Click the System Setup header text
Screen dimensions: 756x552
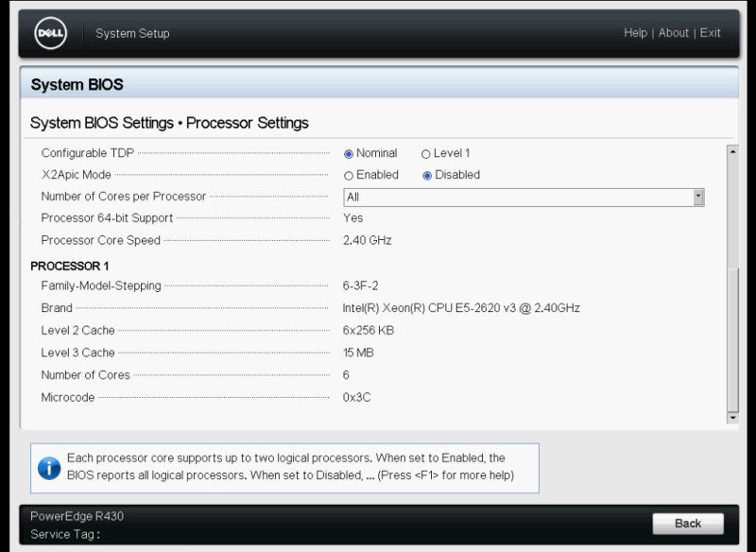tap(132, 33)
